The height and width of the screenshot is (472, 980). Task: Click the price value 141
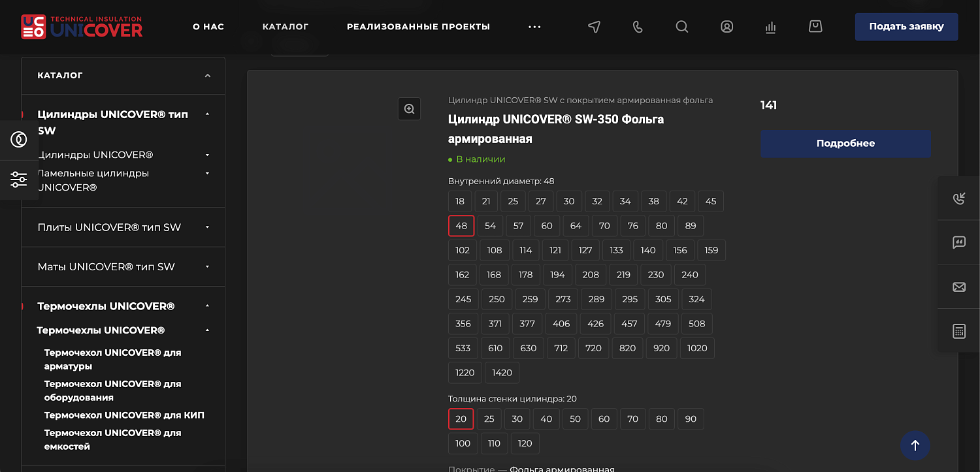point(769,105)
